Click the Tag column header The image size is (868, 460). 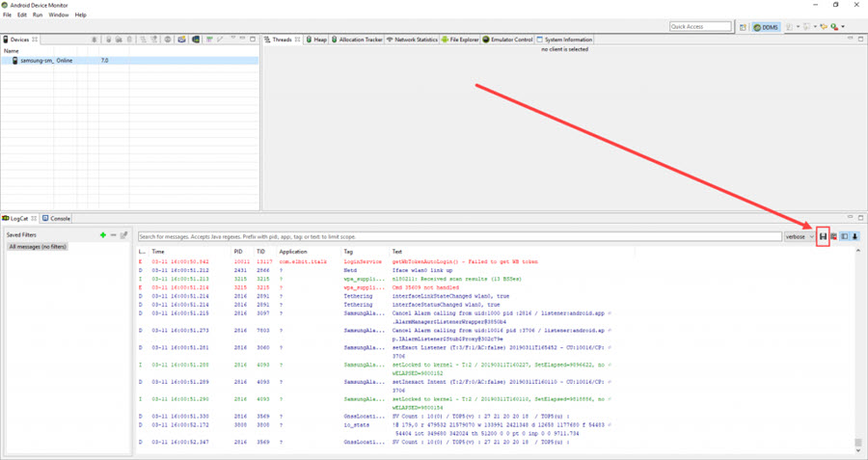pos(347,252)
